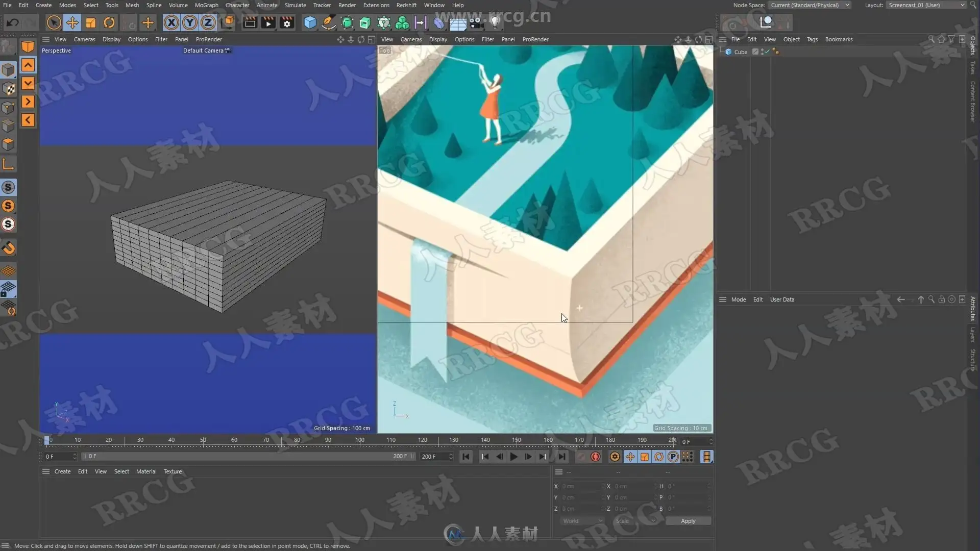
Task: Toggle the Y axis lock
Action: click(x=190, y=22)
